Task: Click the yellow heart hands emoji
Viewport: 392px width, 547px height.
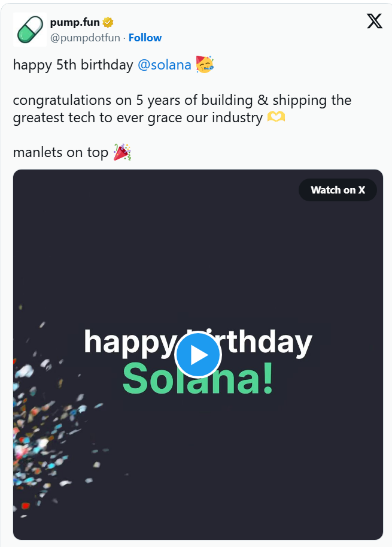Action: [x=276, y=117]
